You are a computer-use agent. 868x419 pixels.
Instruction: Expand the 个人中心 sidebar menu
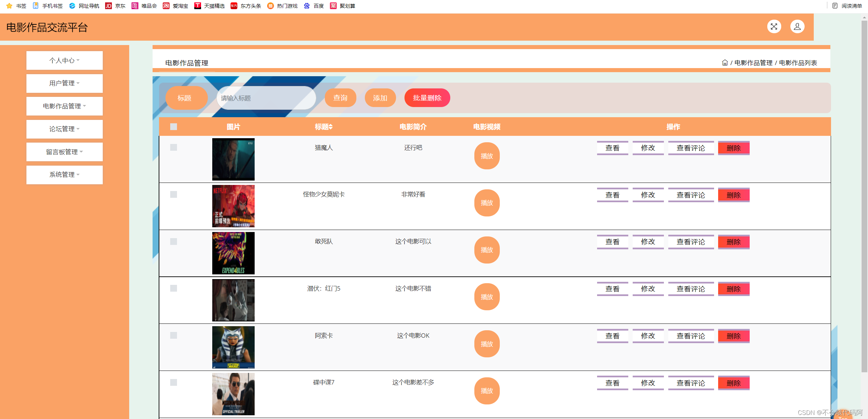(64, 60)
